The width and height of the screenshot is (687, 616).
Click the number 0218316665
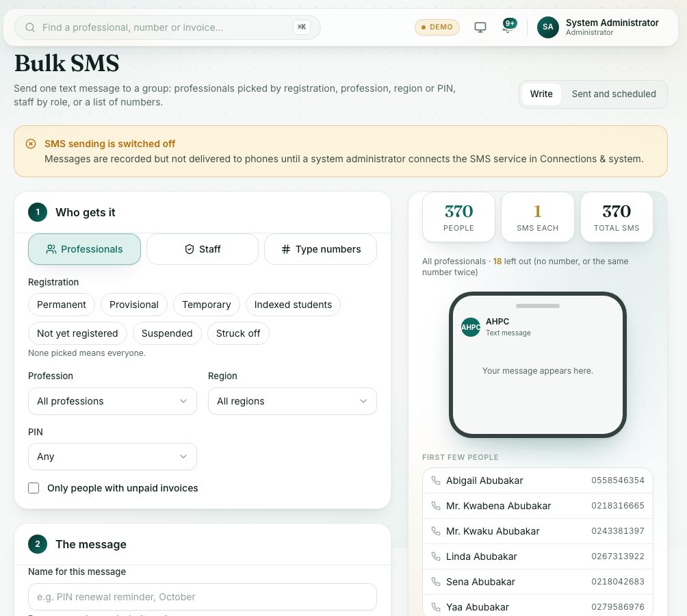coord(618,506)
